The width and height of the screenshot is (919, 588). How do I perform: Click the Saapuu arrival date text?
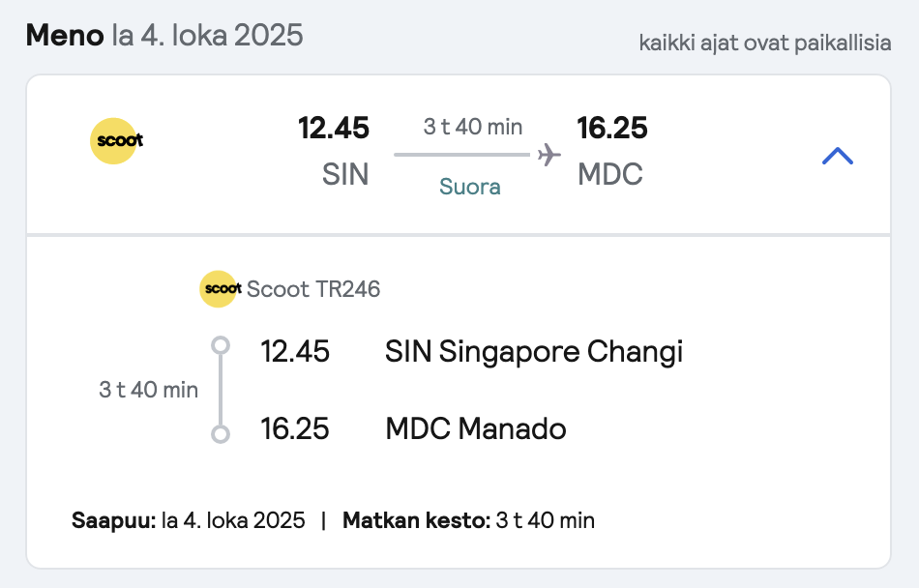(x=188, y=520)
